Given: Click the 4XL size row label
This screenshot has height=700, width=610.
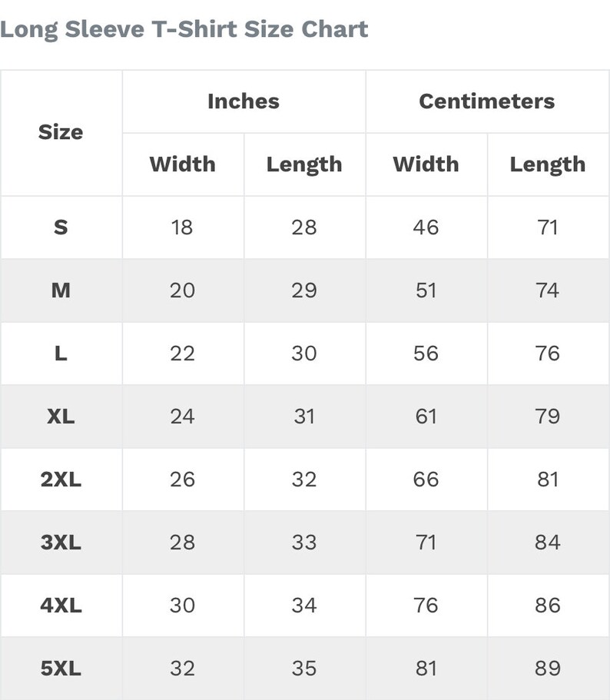Looking at the screenshot, I should (x=61, y=605).
